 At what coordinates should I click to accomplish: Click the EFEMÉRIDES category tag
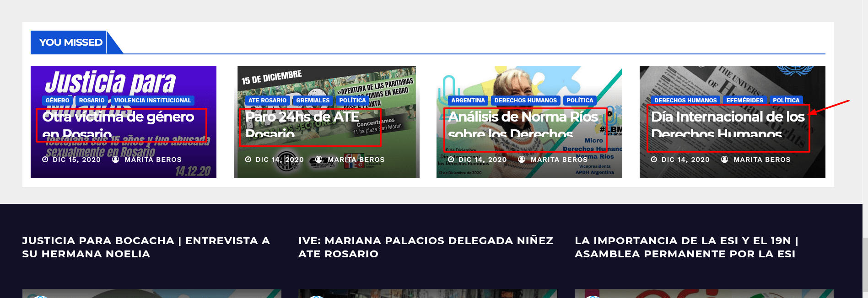click(x=744, y=101)
